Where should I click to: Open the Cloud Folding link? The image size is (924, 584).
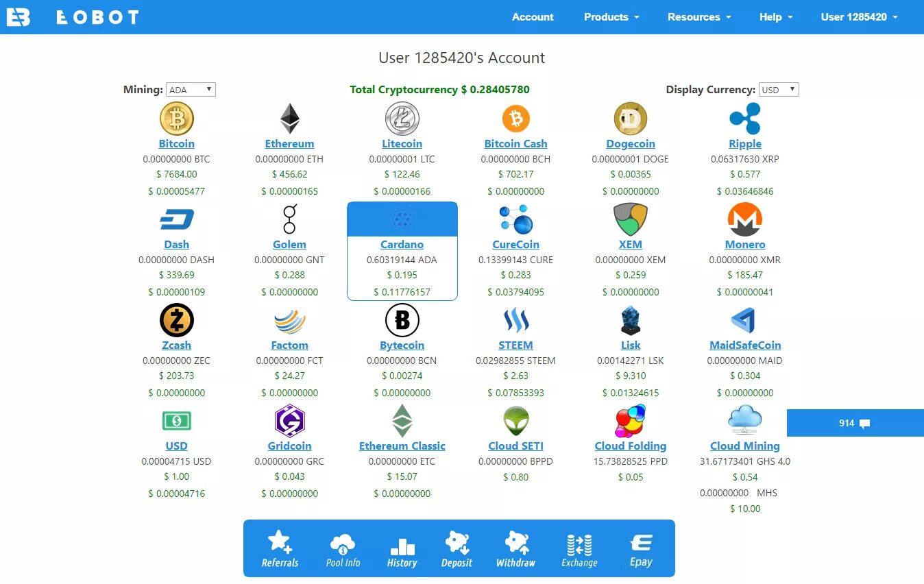(x=631, y=446)
